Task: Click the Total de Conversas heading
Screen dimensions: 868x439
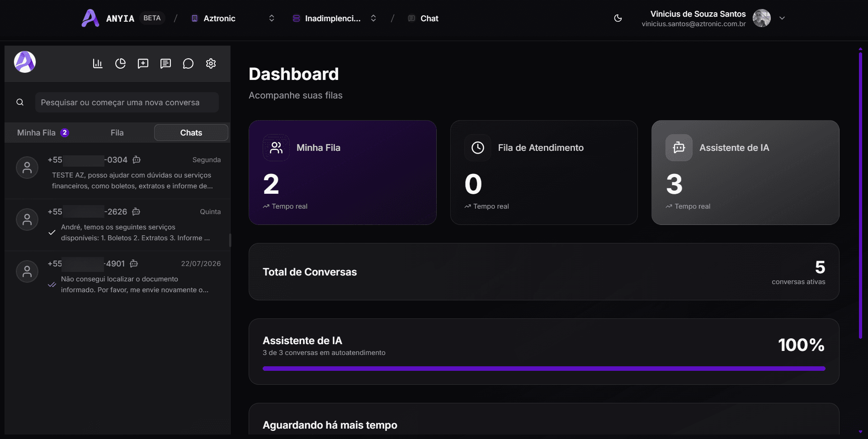Action: click(x=310, y=272)
